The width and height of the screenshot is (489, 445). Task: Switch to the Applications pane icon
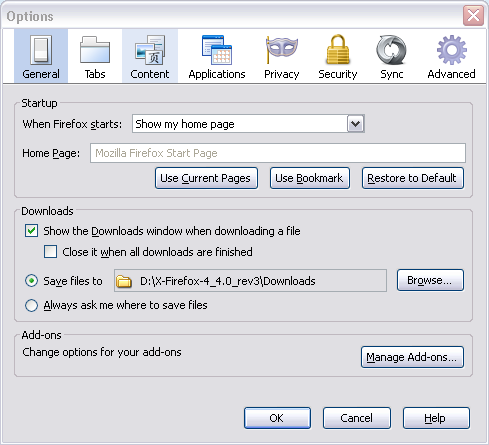coord(217,50)
